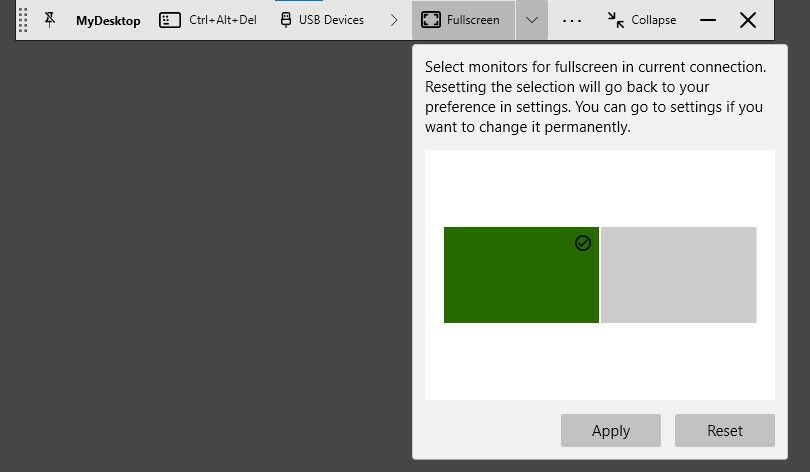This screenshot has height=472, width=810.
Task: Click the Fullscreen text label
Action: click(474, 20)
